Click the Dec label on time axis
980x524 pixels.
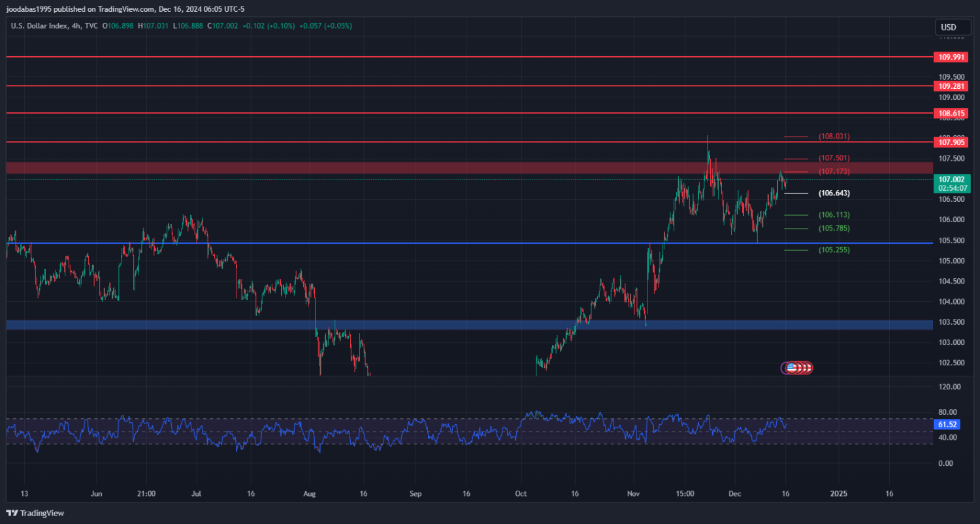pos(735,493)
